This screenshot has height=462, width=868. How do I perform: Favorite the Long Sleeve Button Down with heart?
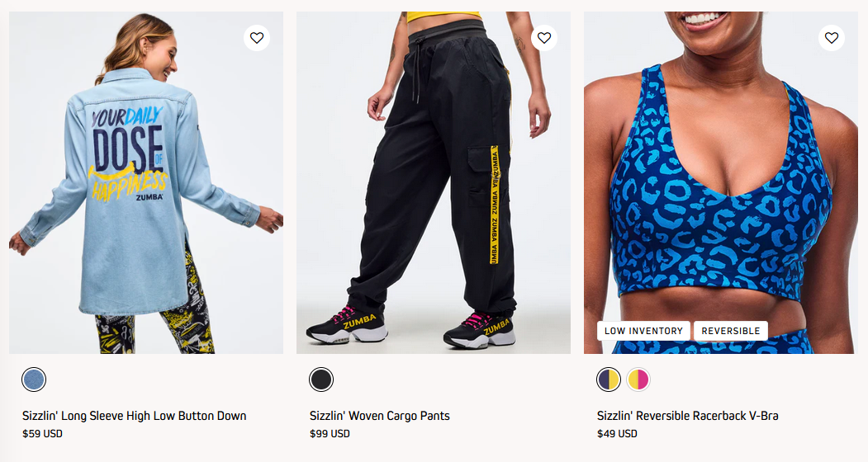click(256, 38)
